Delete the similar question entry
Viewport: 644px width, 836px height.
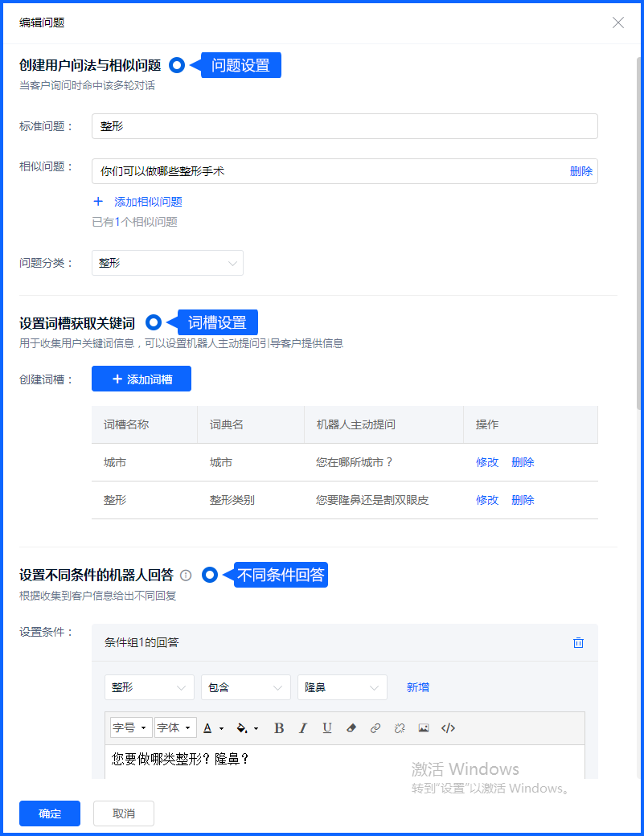(x=581, y=171)
